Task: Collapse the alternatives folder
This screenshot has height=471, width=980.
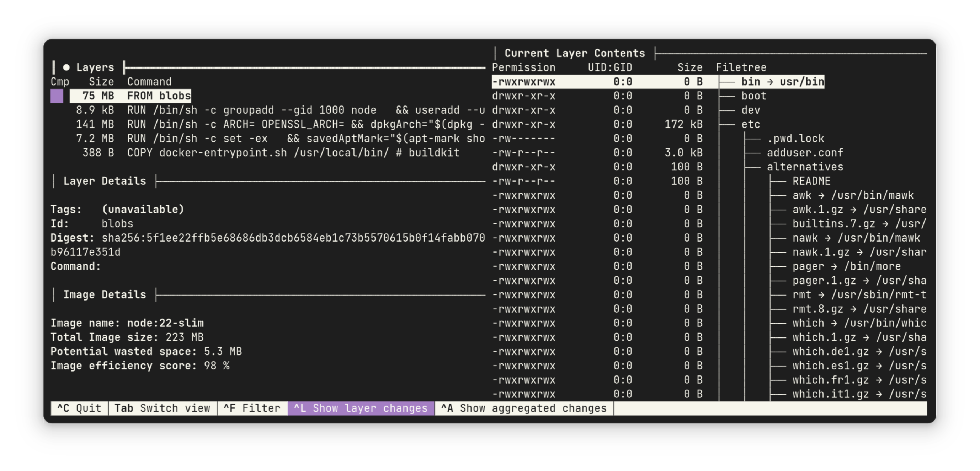Action: point(805,167)
